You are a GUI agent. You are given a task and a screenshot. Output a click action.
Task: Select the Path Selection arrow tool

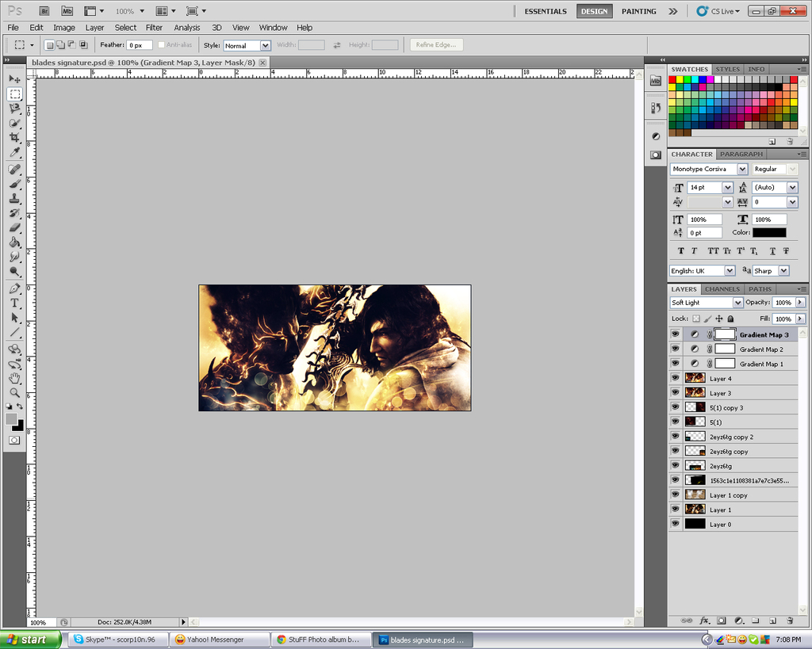coord(14,318)
